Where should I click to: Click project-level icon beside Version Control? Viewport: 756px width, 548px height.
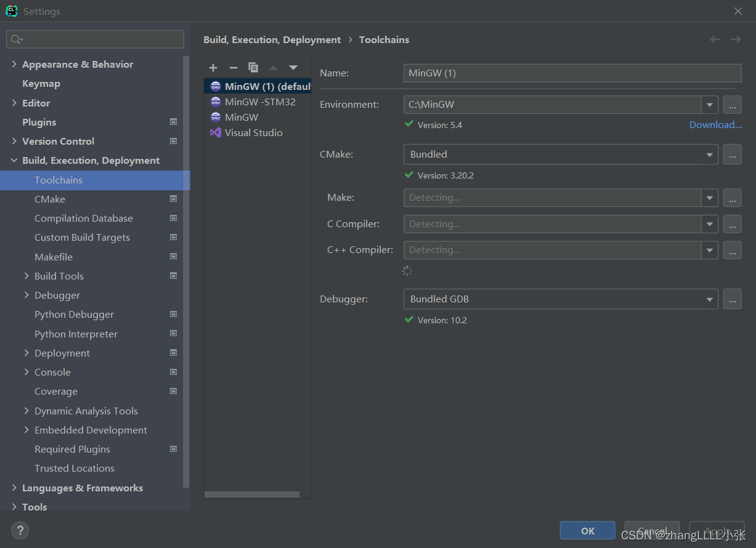[x=173, y=141]
